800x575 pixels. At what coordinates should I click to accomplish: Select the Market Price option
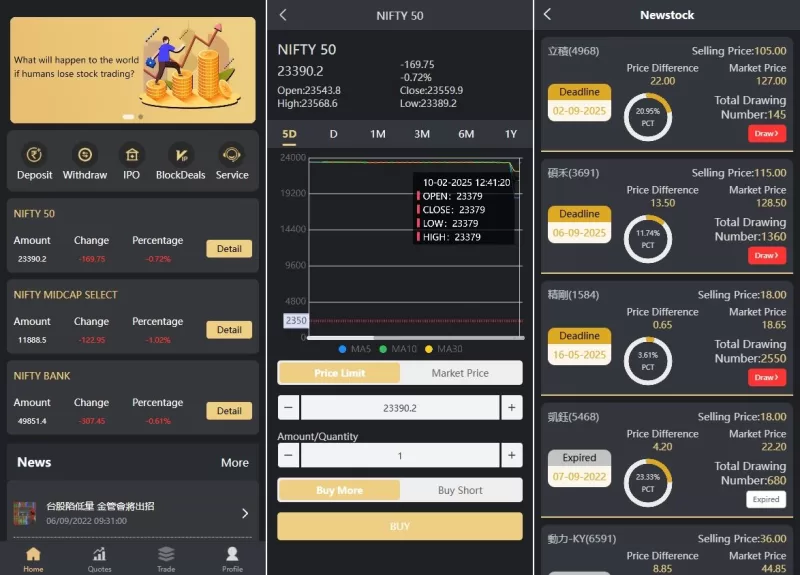[x=460, y=373]
